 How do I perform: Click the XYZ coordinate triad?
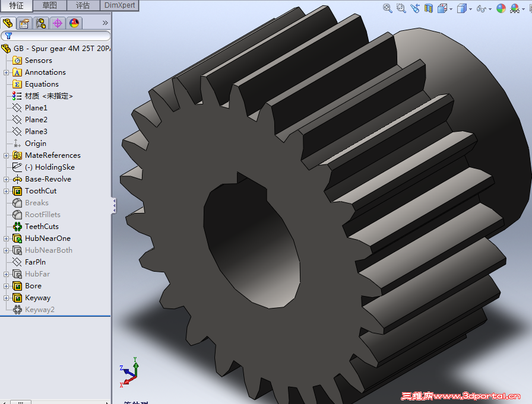pos(129,372)
